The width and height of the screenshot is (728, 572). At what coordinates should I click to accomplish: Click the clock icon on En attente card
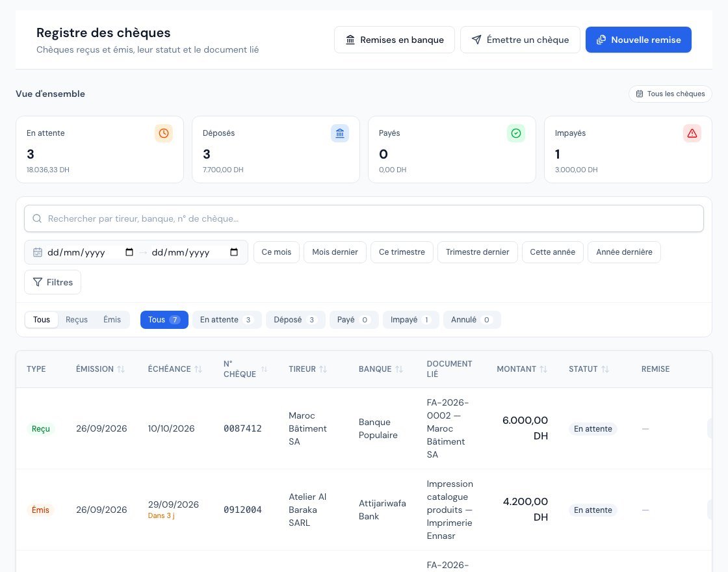163,133
